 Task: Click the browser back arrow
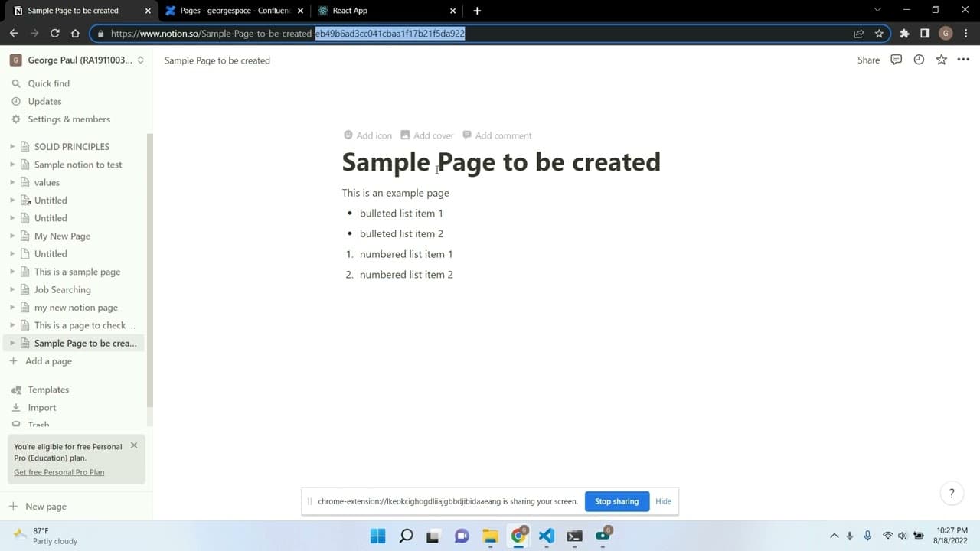click(14, 34)
